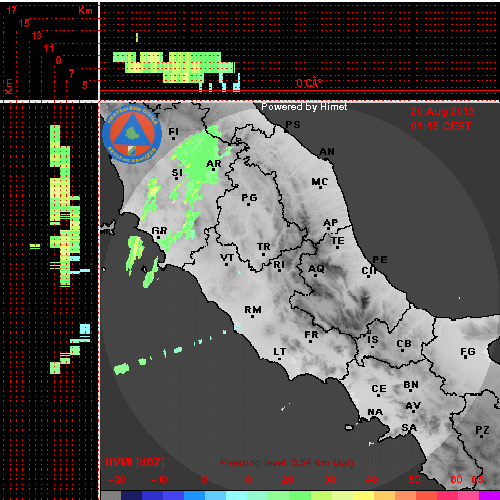500x500 pixels.
Task: Click the 0 C° freezing line label
Action: point(309,83)
